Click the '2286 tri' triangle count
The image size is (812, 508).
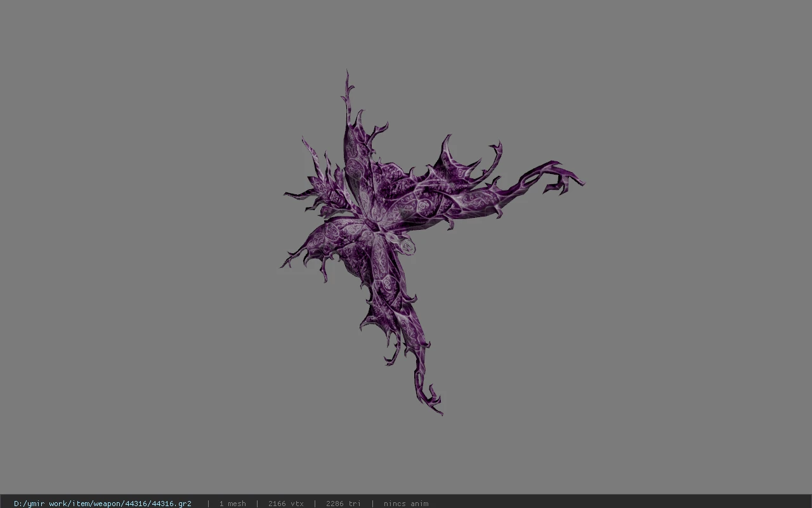click(343, 504)
